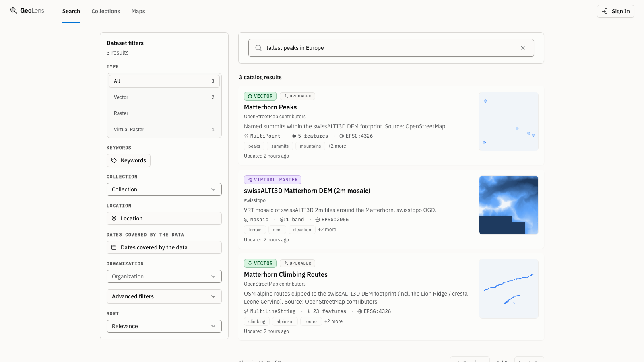Image resolution: width=644 pixels, height=362 pixels.
Task: Open the Organization dropdown
Action: pyautogui.click(x=164, y=276)
